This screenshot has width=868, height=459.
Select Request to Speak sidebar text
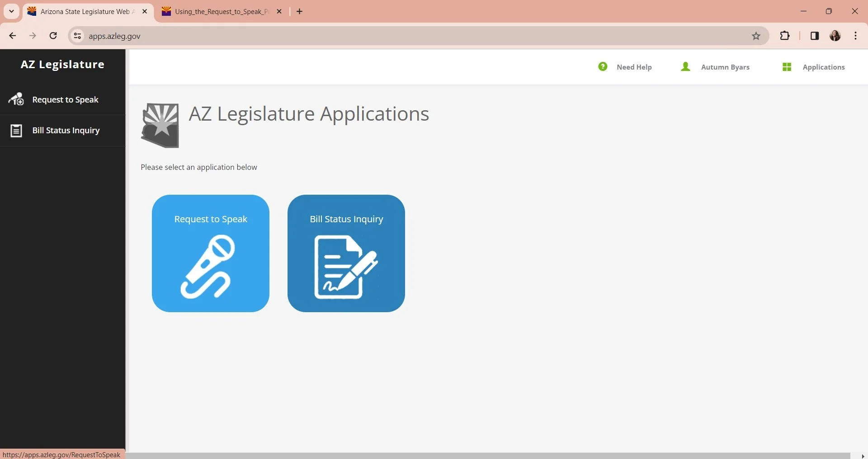click(65, 100)
